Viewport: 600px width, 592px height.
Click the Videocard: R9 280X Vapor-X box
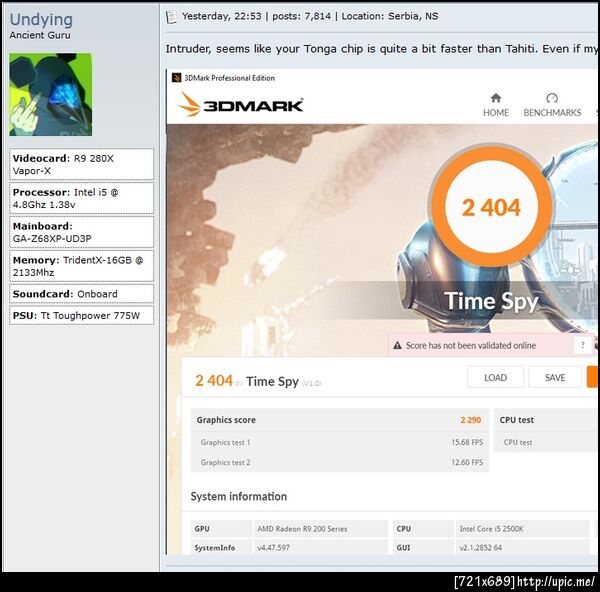click(x=82, y=164)
